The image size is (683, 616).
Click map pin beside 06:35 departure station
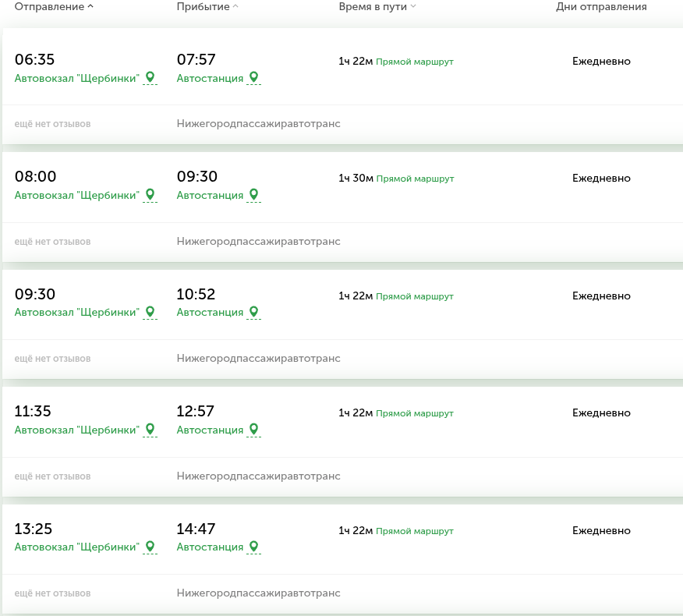tap(150, 77)
